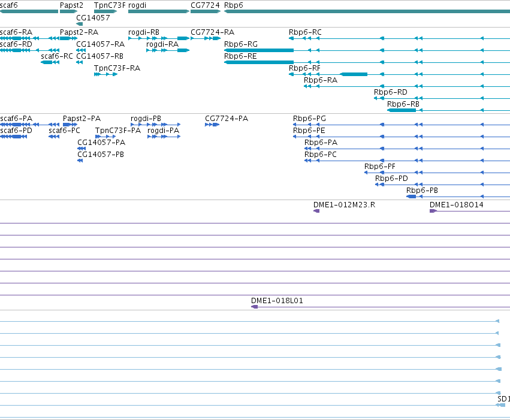
Task: Click the CG14057 gene label
Action: (93, 17)
